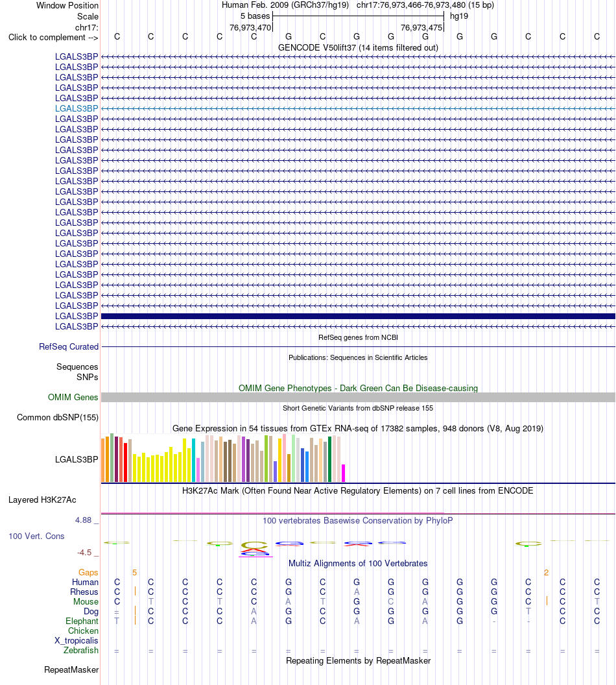Image resolution: width=616 pixels, height=685 pixels.
Task: Select the Zebrafish alignment row label
Action: click(x=81, y=650)
